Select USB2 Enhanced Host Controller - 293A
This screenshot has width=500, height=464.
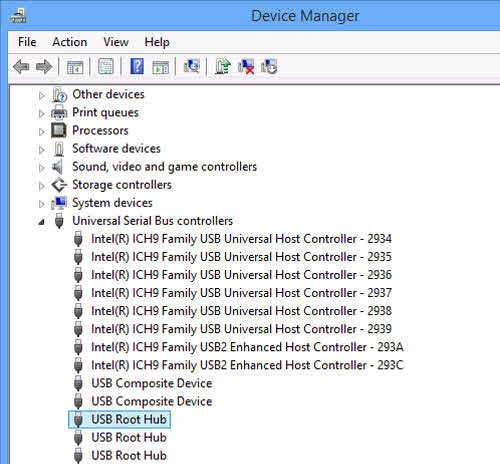pyautogui.click(x=247, y=347)
